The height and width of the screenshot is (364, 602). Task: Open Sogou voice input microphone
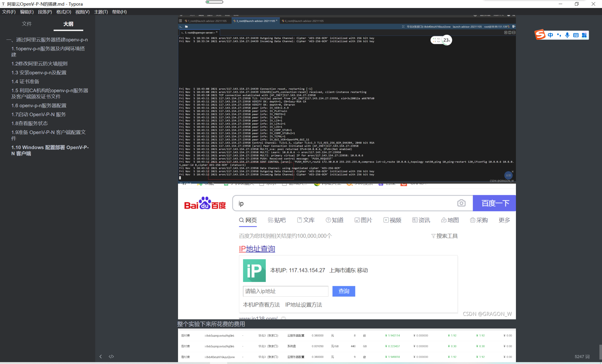[x=567, y=35]
